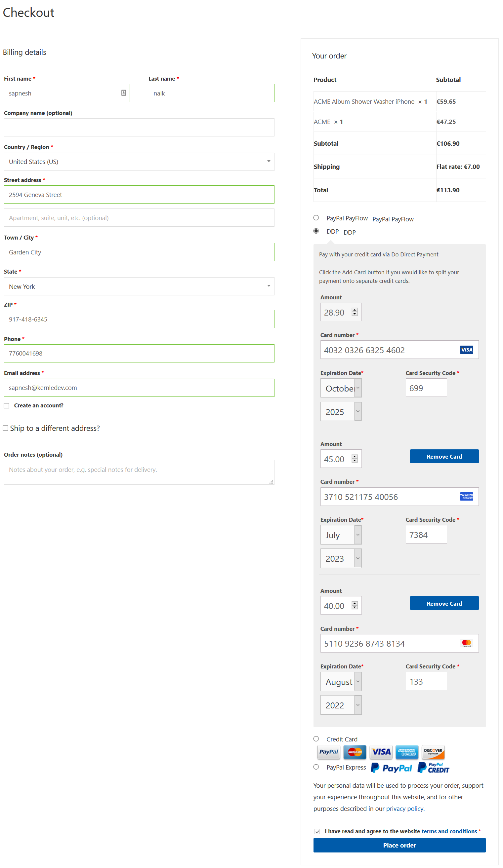Image resolution: width=503 pixels, height=868 pixels.
Task: Click the card number field 5110 9236 8743 8134
Action: coord(399,643)
